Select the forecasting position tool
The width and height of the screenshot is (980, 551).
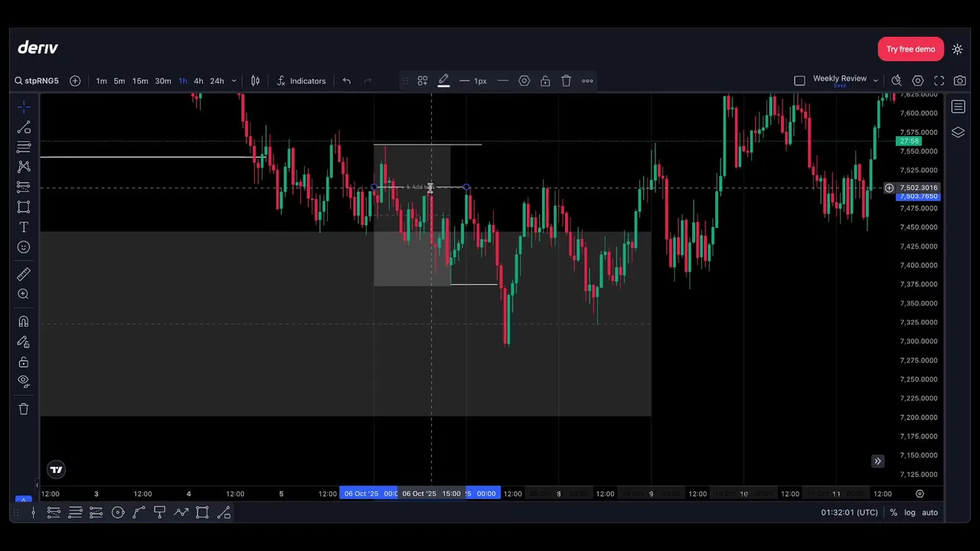tap(24, 187)
